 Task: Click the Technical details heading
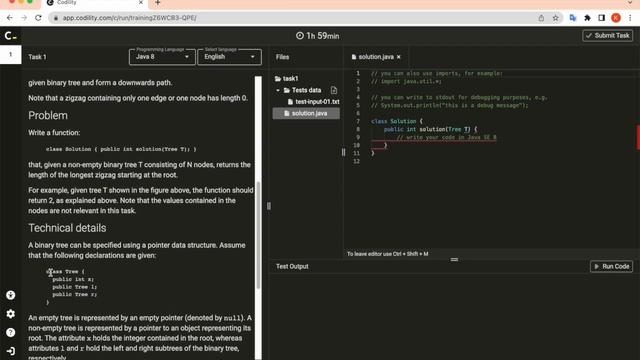point(67,228)
